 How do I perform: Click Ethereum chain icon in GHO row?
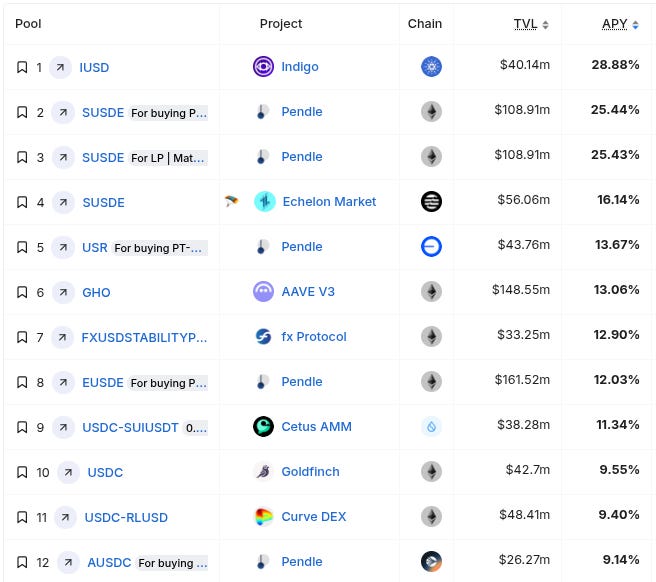431,292
